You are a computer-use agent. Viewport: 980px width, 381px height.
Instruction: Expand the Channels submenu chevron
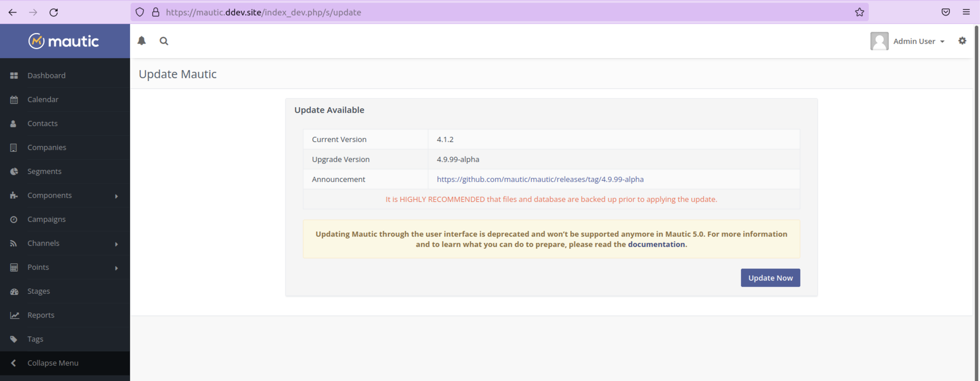pos(116,244)
